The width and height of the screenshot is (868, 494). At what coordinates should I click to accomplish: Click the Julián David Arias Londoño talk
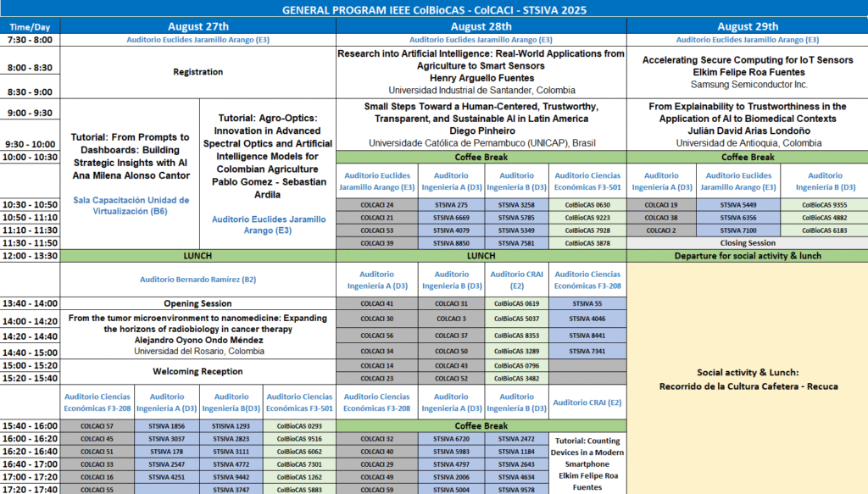pos(748,125)
